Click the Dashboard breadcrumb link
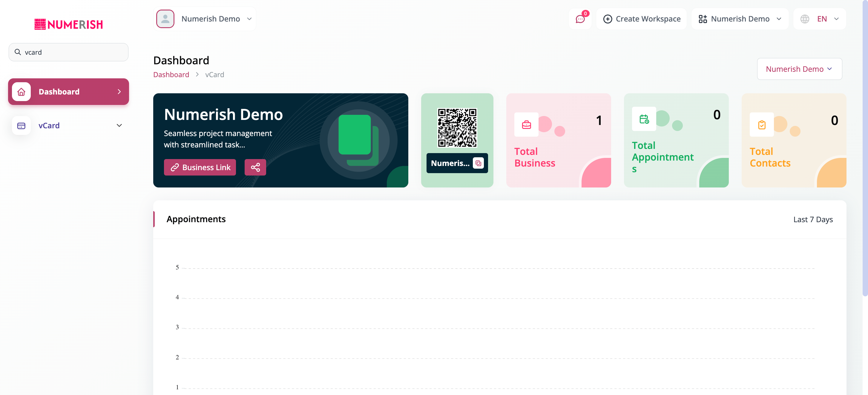The height and width of the screenshot is (395, 868). pos(171,74)
